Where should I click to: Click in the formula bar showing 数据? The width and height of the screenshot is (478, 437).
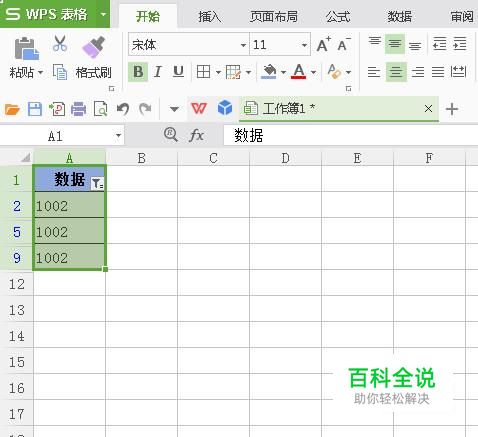click(351, 136)
